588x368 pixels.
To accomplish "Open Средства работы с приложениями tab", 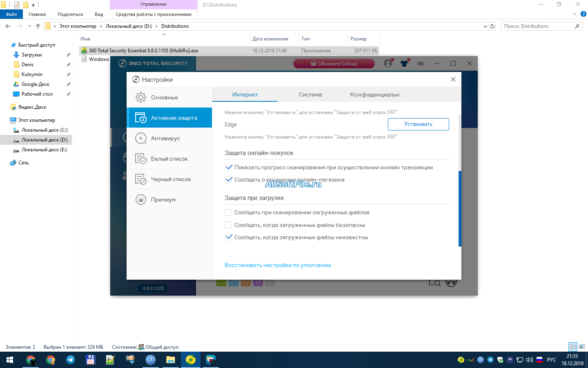I will click(x=154, y=14).
